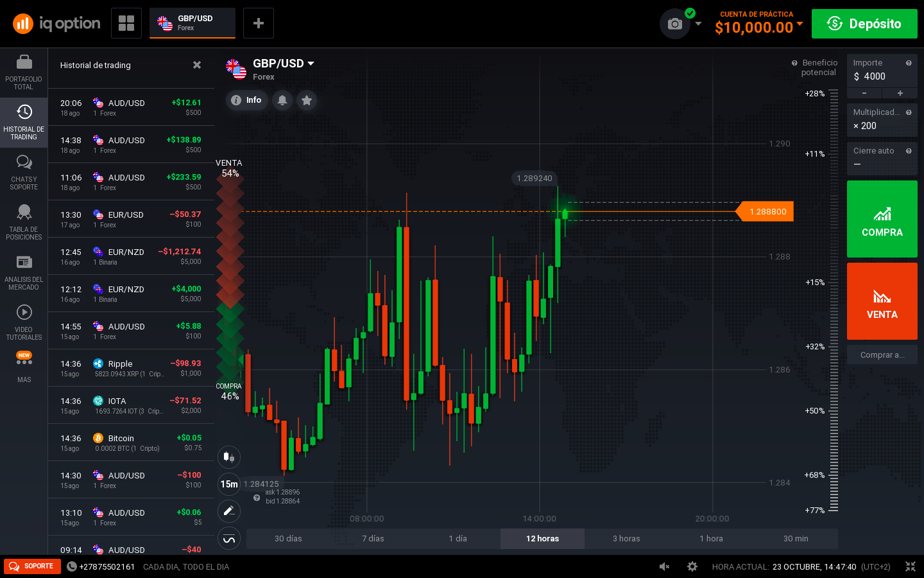
Task: Open the Cierre auto settings
Action: [882, 158]
